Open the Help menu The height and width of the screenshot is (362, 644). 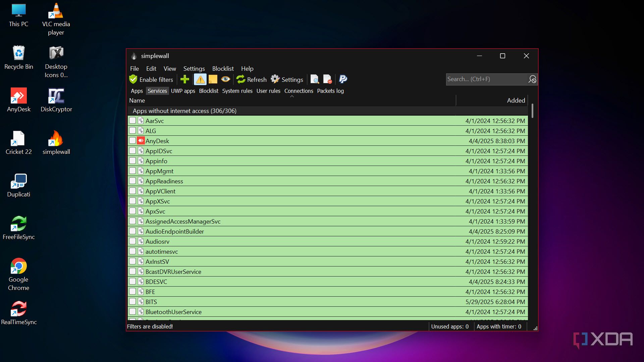coord(247,69)
